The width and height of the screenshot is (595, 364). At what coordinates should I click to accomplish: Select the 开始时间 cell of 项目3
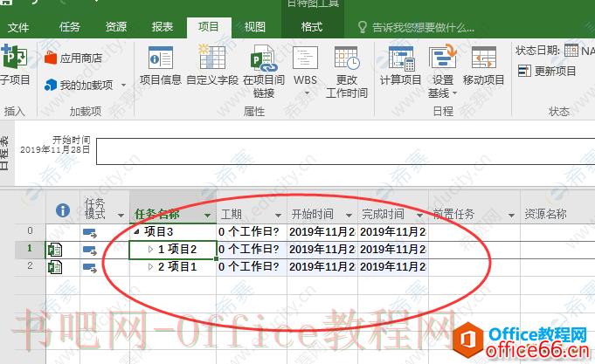tap(322, 231)
